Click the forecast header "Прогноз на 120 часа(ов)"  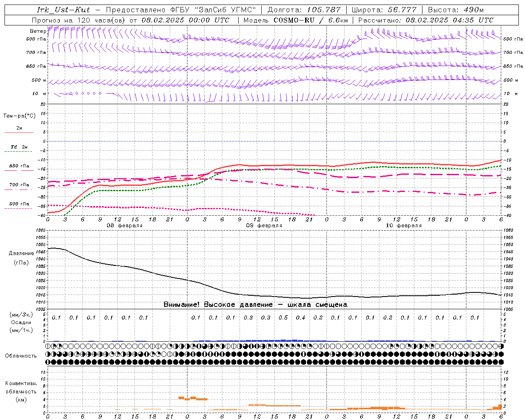pyautogui.click(x=79, y=20)
